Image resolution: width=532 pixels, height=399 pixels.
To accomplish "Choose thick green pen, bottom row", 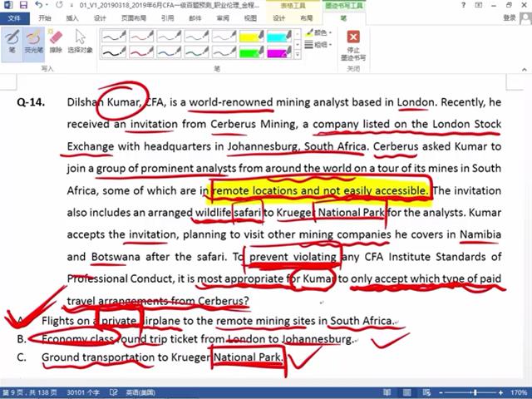I will 196,52.
